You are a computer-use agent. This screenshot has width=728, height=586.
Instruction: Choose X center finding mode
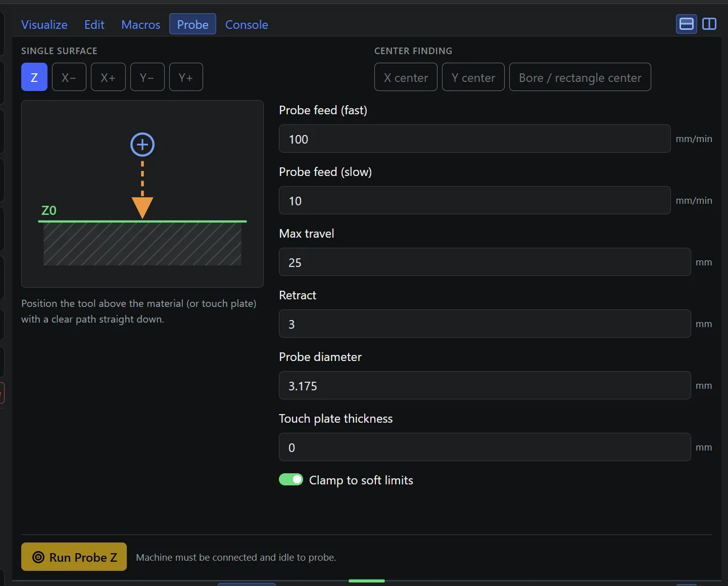coord(406,77)
